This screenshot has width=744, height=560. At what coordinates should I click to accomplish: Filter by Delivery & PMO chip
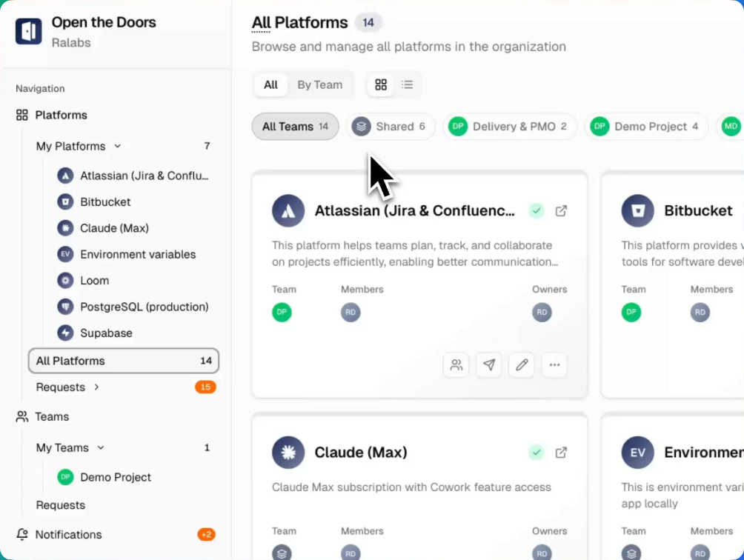coord(510,127)
